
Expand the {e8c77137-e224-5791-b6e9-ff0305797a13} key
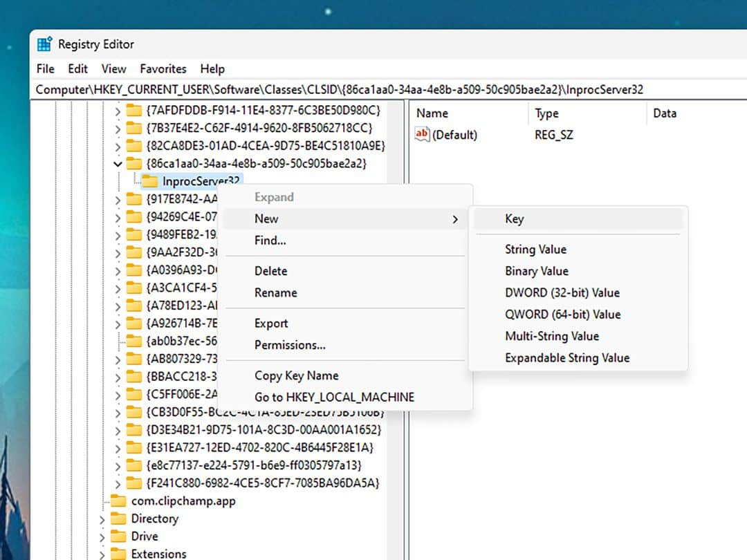(x=118, y=466)
